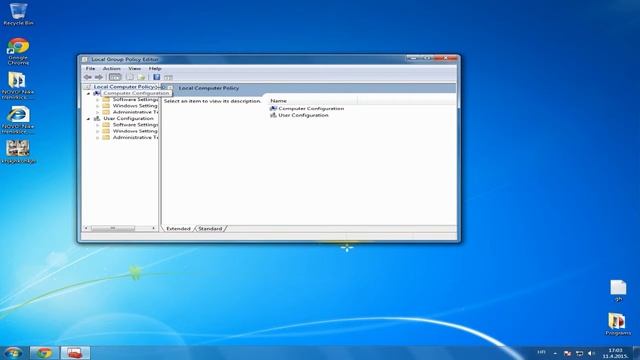Click the Export List toolbar icon

coord(141,77)
